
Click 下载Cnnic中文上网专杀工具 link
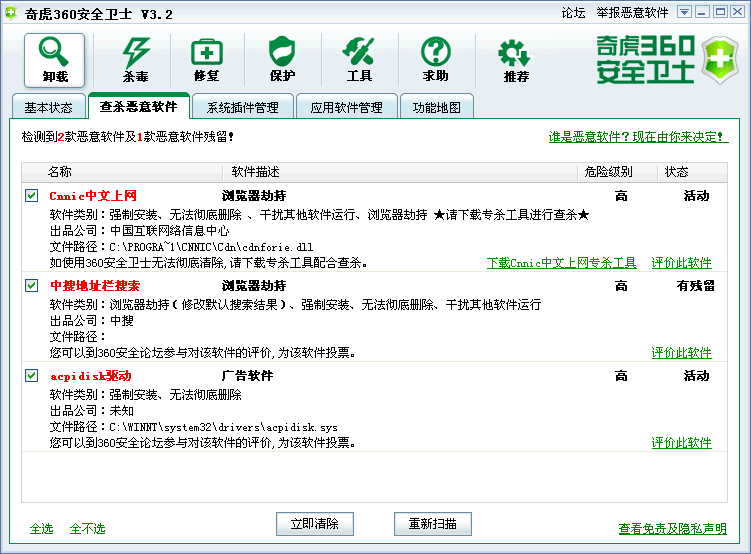pos(561,263)
